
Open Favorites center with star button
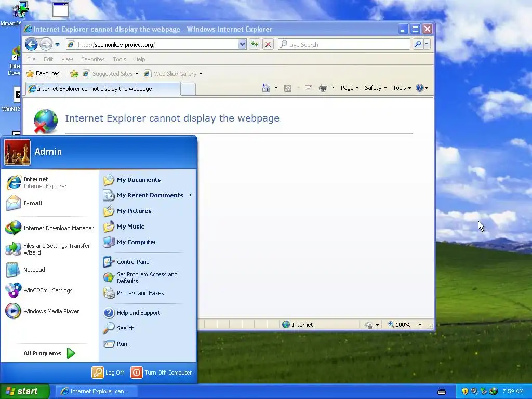pos(43,73)
